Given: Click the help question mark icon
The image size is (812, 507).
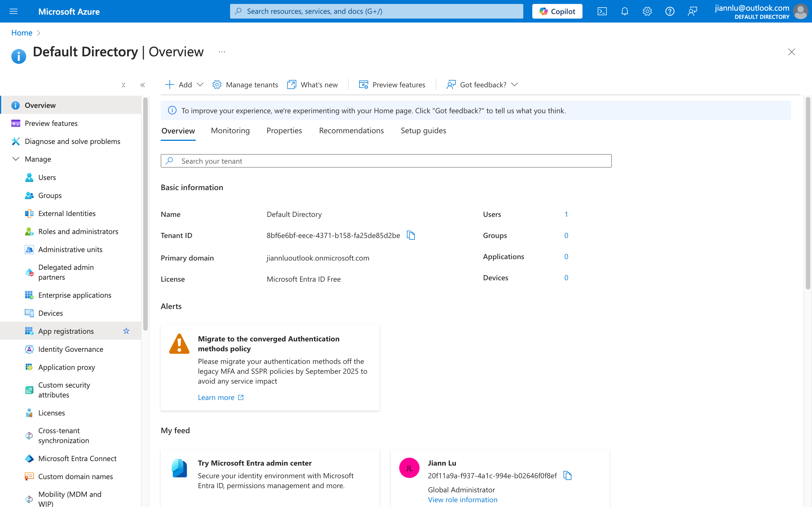Looking at the screenshot, I should tap(670, 11).
